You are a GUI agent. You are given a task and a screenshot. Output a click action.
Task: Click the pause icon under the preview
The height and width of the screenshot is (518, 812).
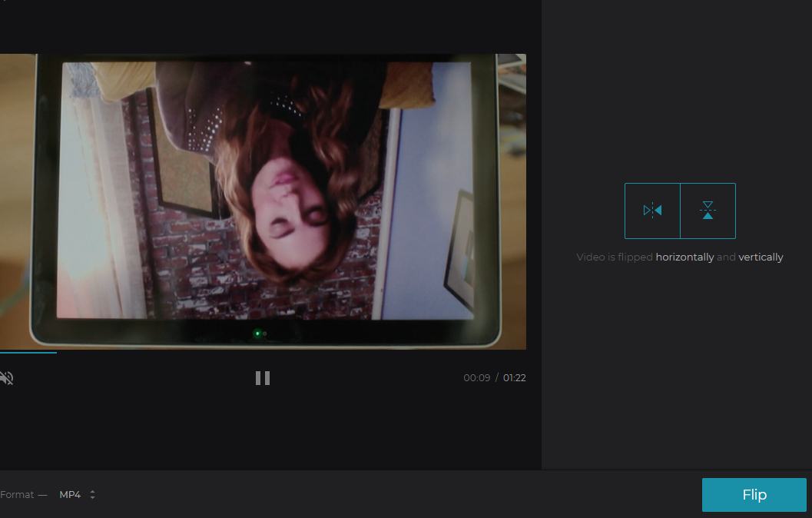[x=262, y=377]
